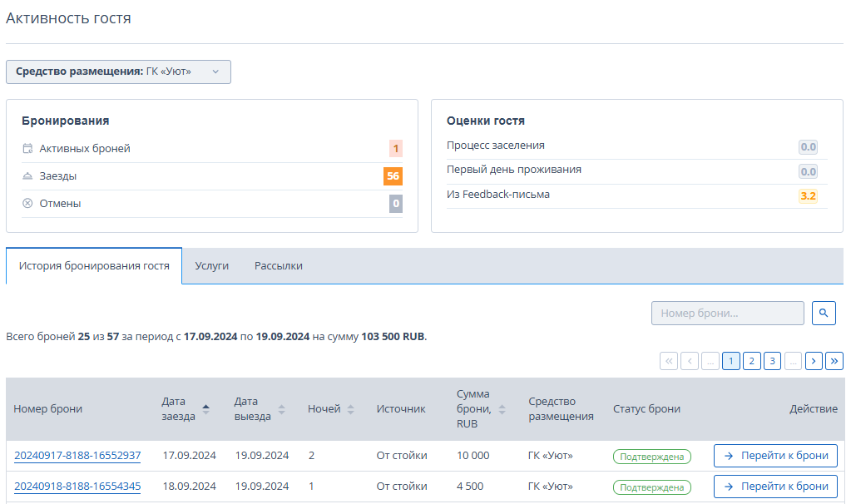Click the 4 500 sum cell

point(470,487)
